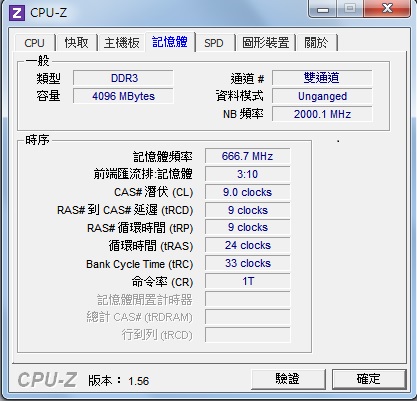Select the 主機板 tab
Screen dimensions: 417x403
(122, 43)
